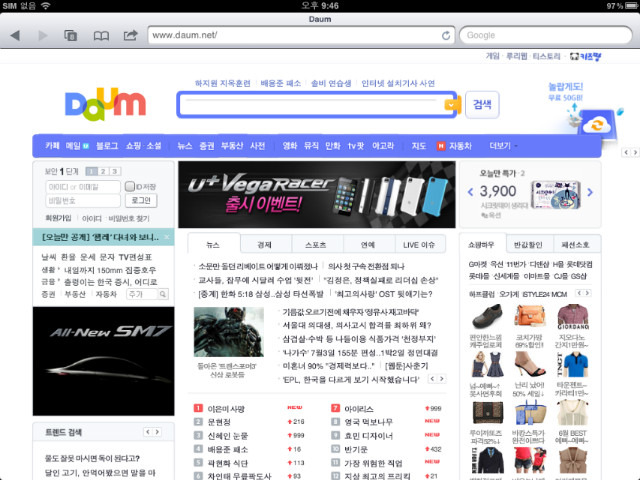Click the magnifier icon beside 주가 field
Viewport: 640px width, 480px height.
[163, 294]
